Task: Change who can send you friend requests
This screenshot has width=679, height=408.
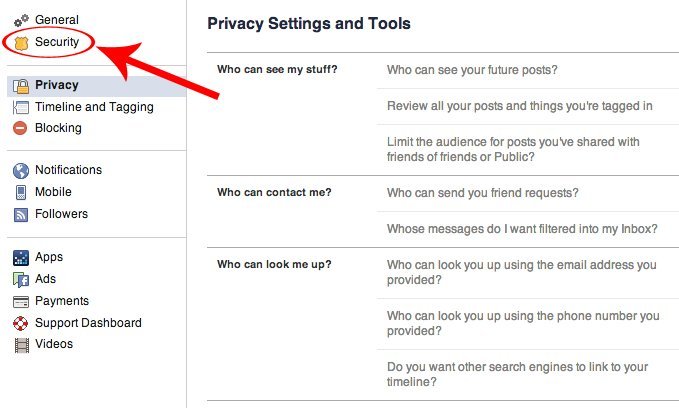Action: tap(482, 193)
